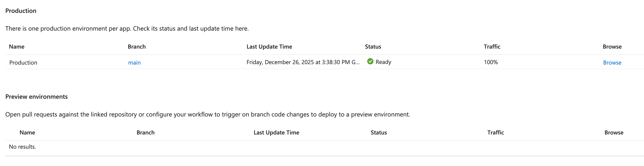Click Preview environments Last Update Time header
Image resolution: width=644 pixels, height=166 pixels.
(276, 132)
